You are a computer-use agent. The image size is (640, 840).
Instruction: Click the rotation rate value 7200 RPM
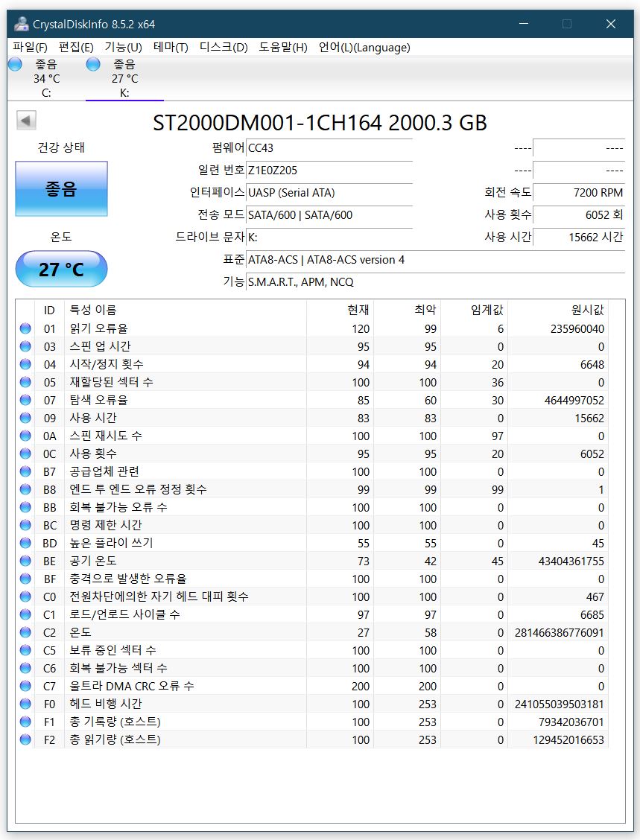click(579, 192)
